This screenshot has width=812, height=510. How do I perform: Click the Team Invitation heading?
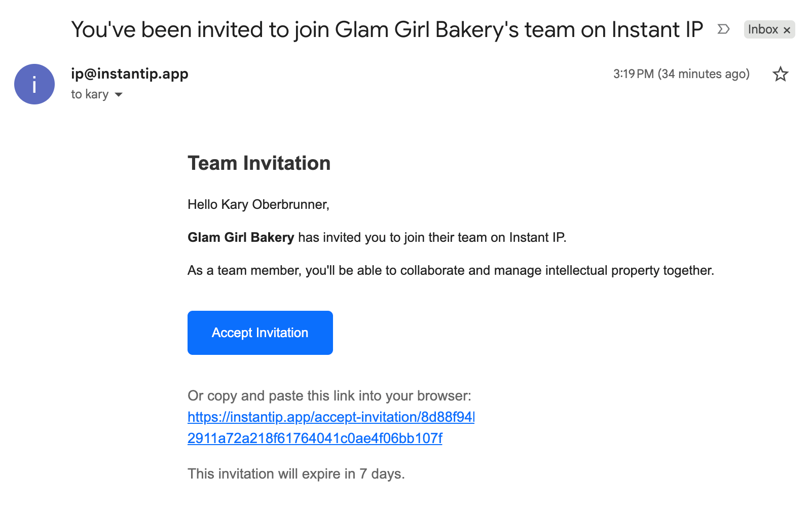259,163
